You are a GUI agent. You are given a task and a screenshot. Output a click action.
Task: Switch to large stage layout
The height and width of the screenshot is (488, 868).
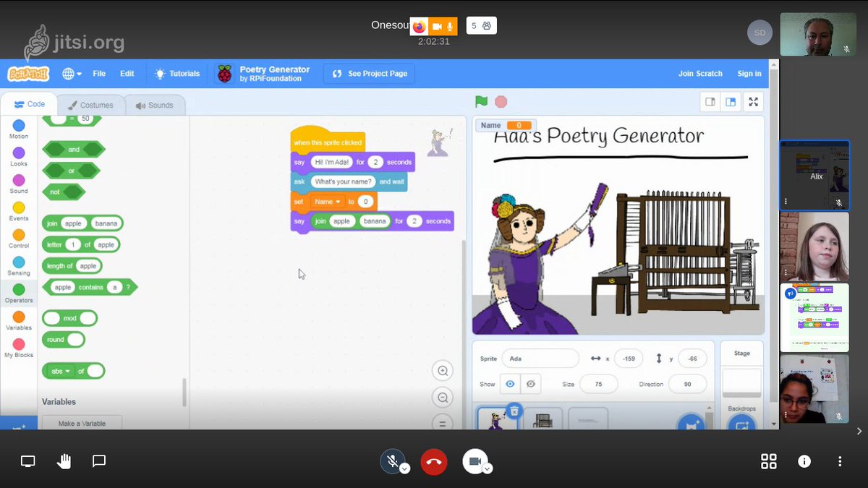coord(731,102)
